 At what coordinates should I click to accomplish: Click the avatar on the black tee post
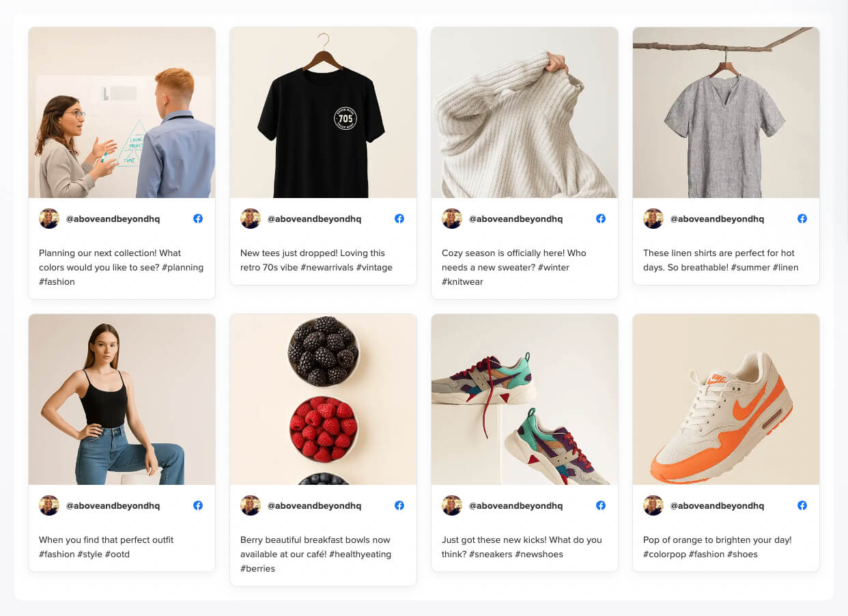tap(251, 219)
